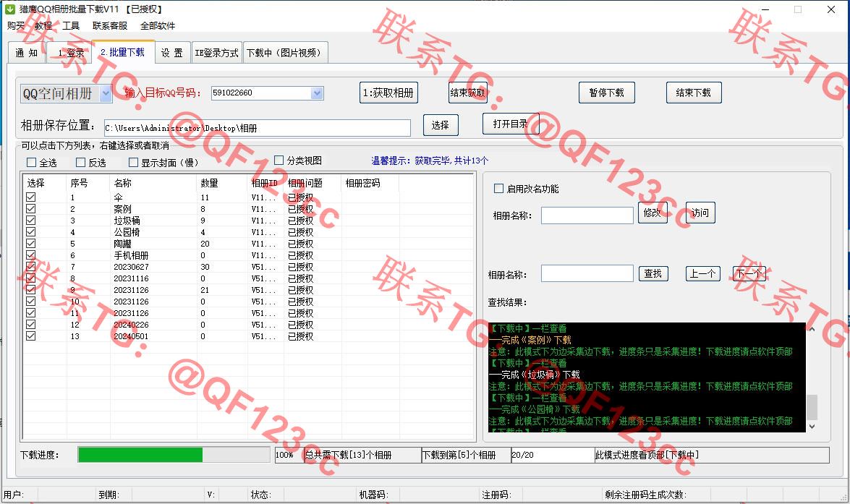850x504 pixels.
Task: Click the 结束获取 button
Action: tap(468, 93)
